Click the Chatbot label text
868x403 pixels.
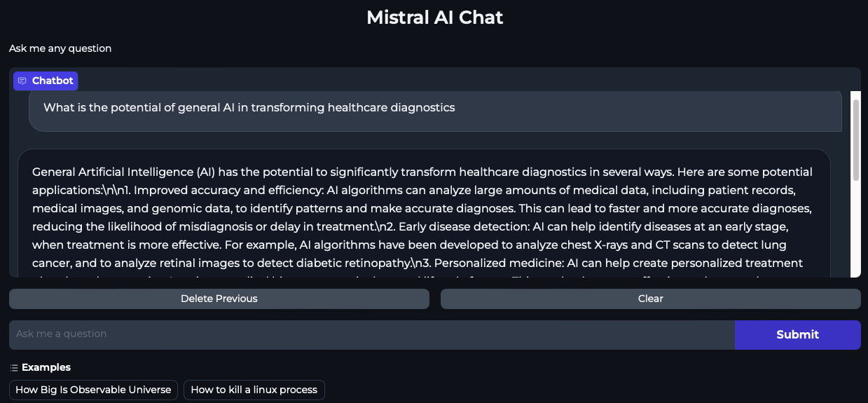click(x=53, y=81)
